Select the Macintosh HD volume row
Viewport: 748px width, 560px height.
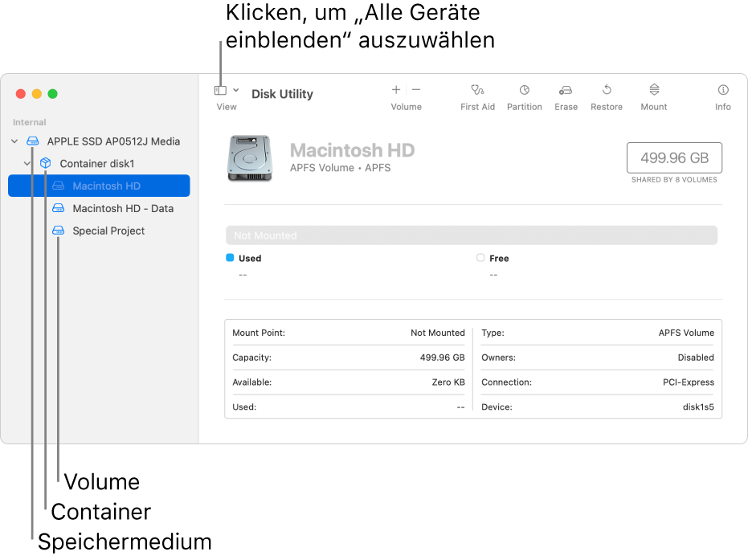(x=99, y=186)
